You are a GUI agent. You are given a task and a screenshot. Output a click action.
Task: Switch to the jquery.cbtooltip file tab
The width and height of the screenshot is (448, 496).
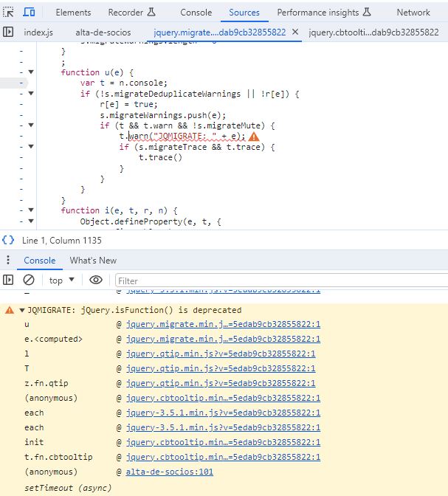(373, 32)
